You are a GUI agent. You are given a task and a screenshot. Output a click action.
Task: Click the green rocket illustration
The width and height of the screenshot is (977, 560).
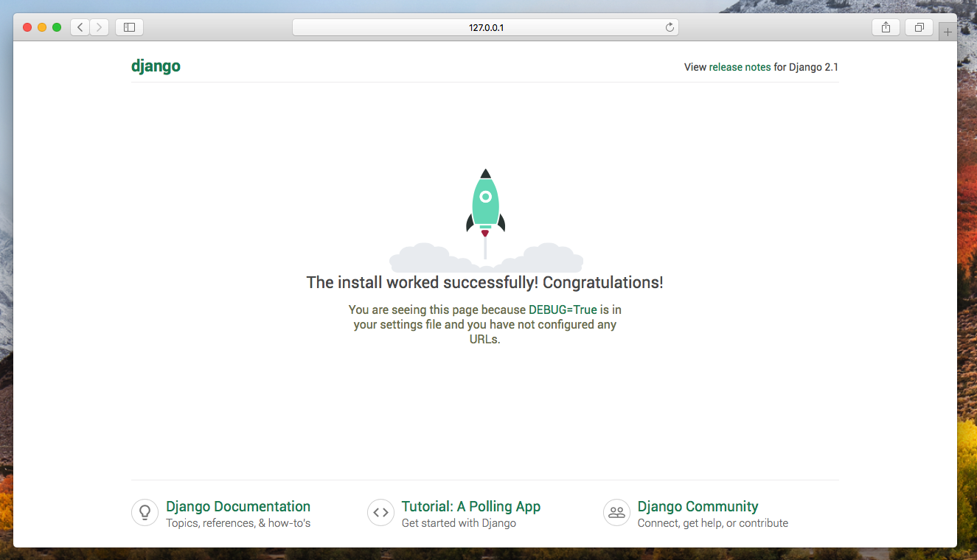(485, 214)
